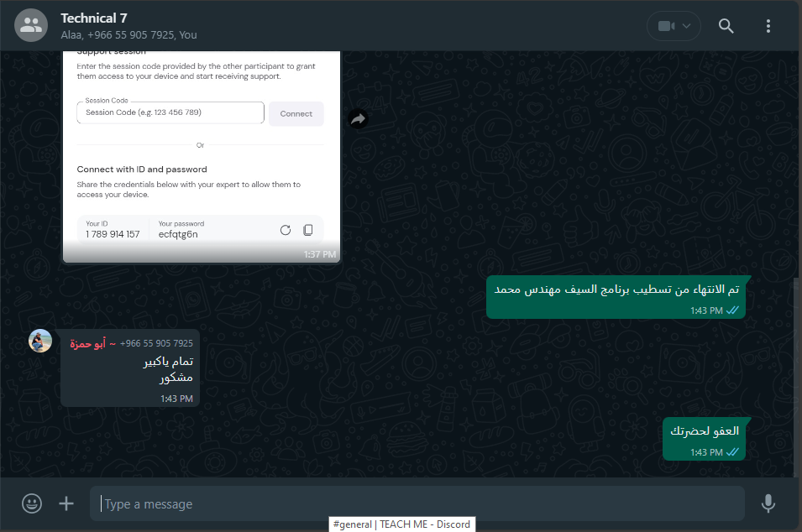Focus the Type a message field
Viewport: 802px width, 532px height.
417,503
